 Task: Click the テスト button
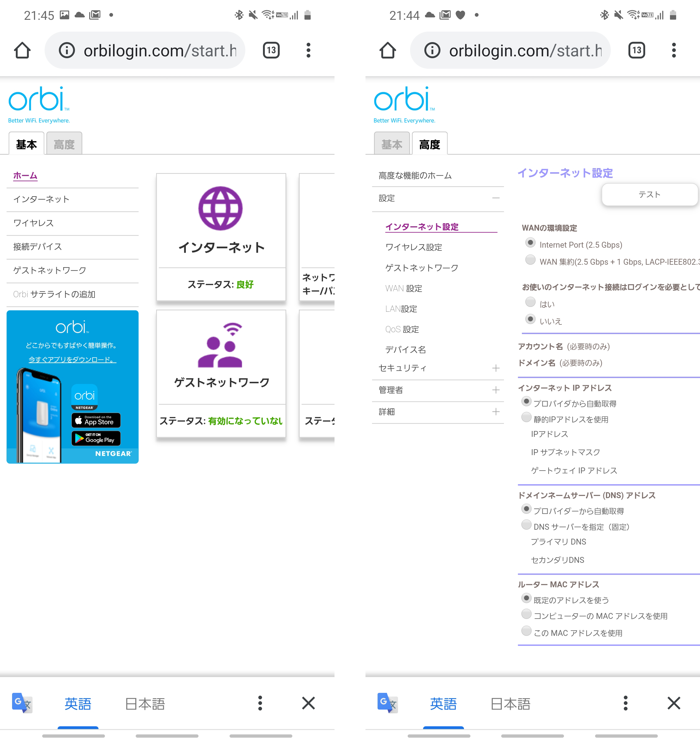(x=649, y=194)
